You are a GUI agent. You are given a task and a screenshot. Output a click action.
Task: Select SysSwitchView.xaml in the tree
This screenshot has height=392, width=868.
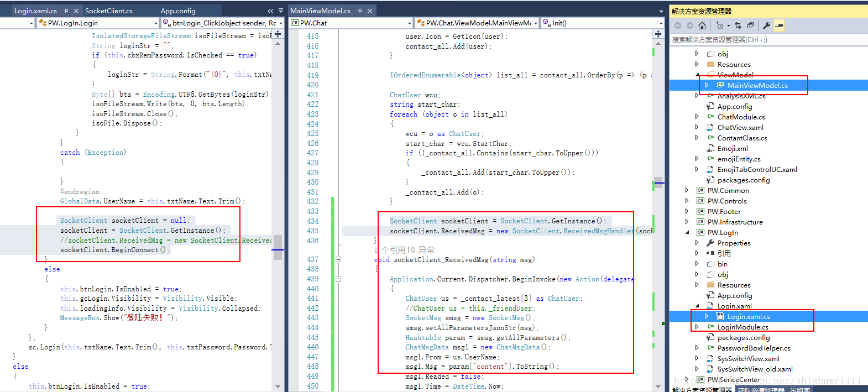[748, 358]
